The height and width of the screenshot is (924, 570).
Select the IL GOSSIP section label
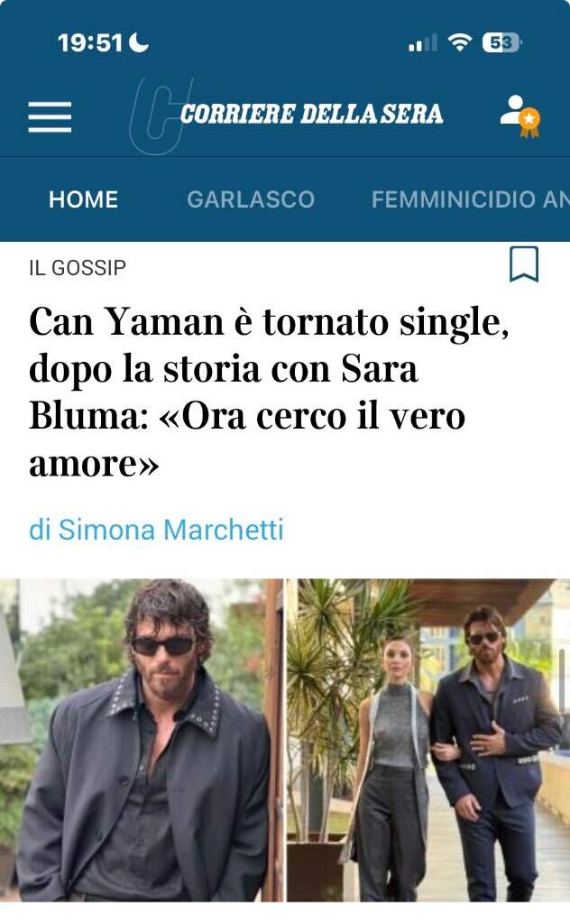click(x=78, y=267)
